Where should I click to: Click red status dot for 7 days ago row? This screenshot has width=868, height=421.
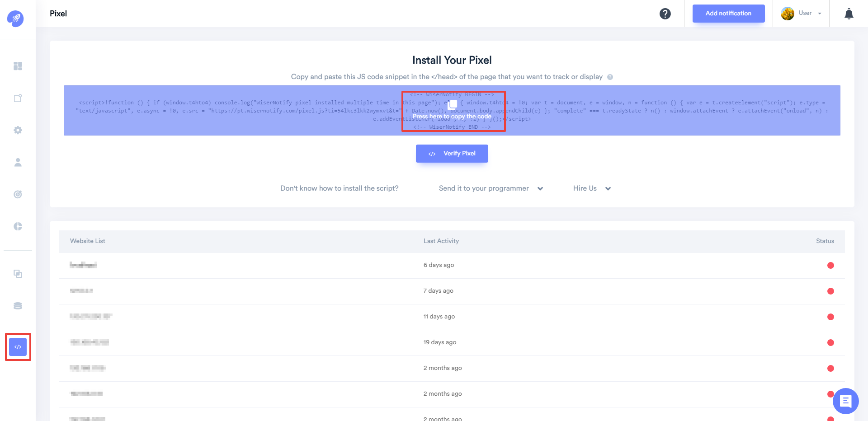click(x=830, y=291)
